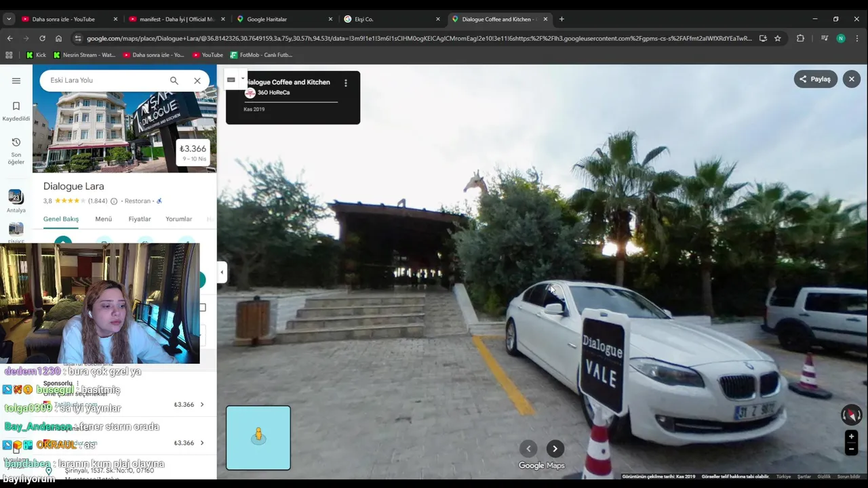Close the Ekşi Co. tab
Image resolution: width=868 pixels, height=488 pixels.
point(437,19)
